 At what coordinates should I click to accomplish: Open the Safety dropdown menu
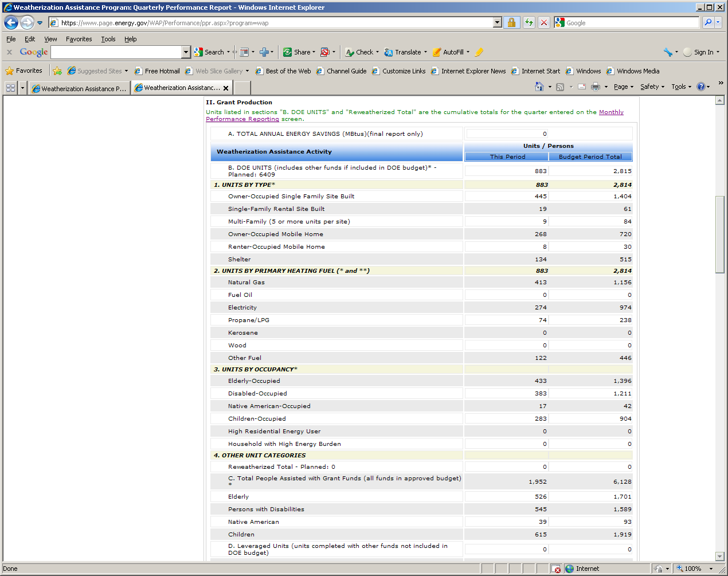tap(652, 87)
